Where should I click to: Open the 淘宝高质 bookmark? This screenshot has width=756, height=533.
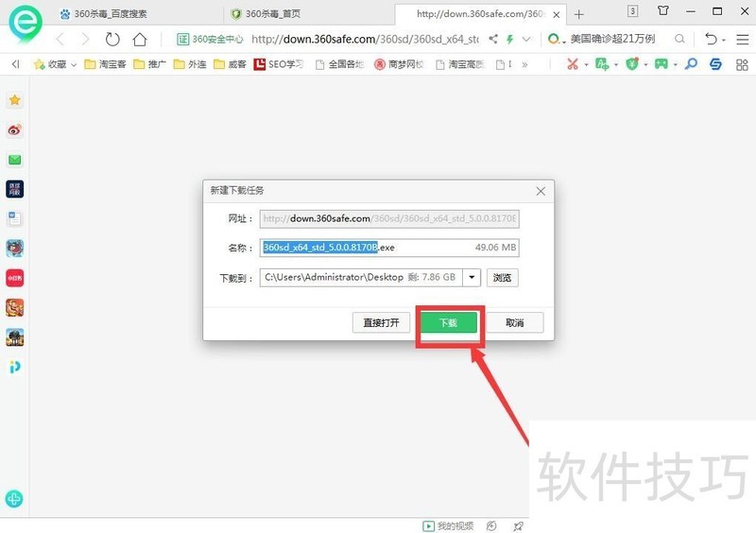tap(460, 64)
